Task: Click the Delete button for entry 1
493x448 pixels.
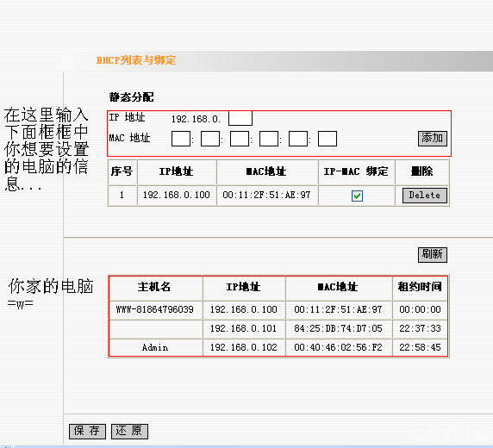Action: coord(424,196)
